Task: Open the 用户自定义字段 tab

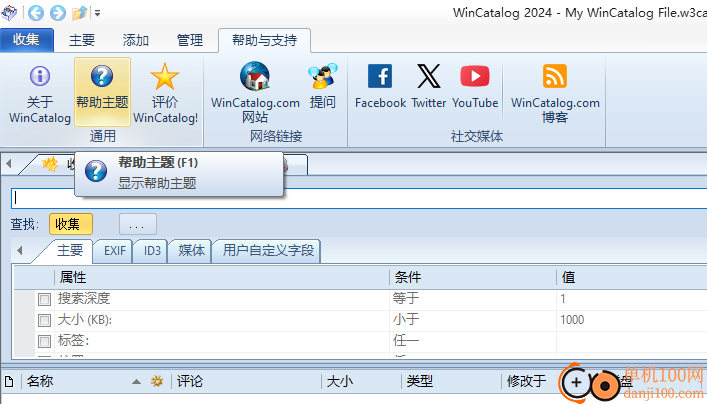Action: (268, 251)
